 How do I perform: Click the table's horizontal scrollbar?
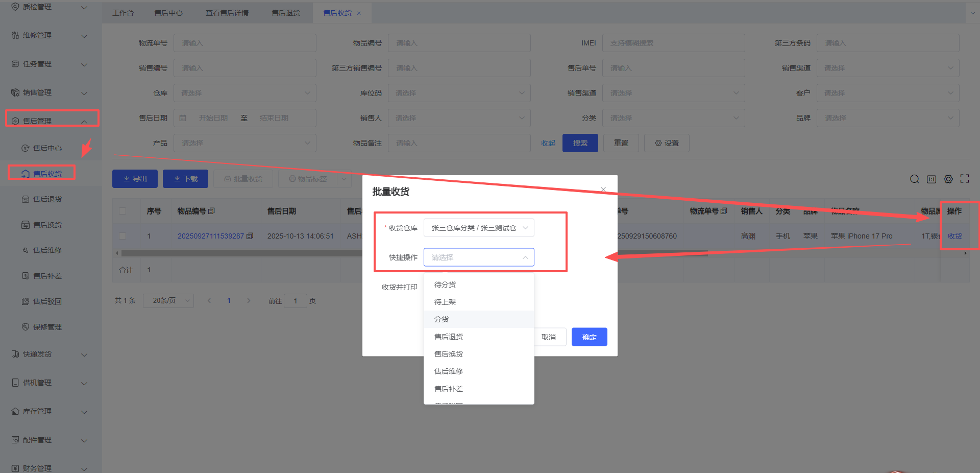point(240,253)
